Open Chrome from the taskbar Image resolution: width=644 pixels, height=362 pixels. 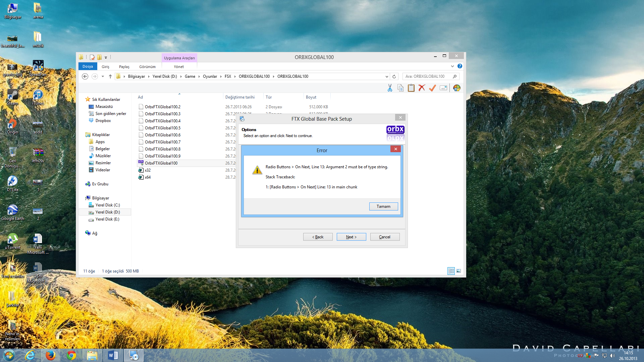[71, 355]
